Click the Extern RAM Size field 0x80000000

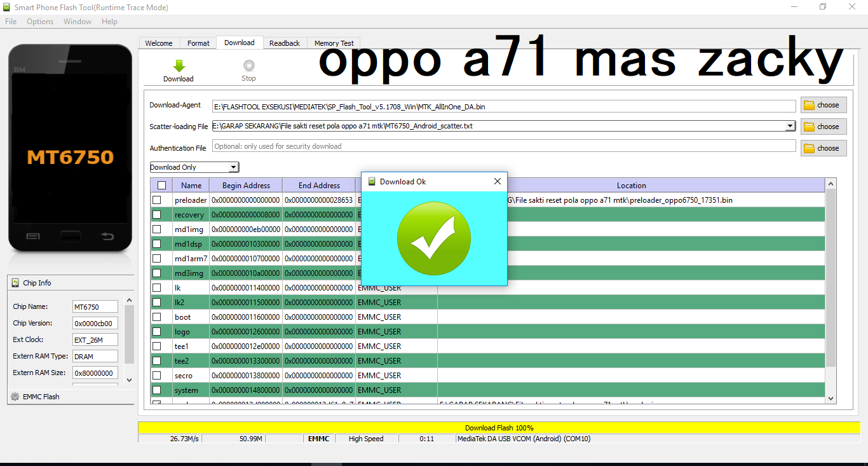(x=95, y=373)
